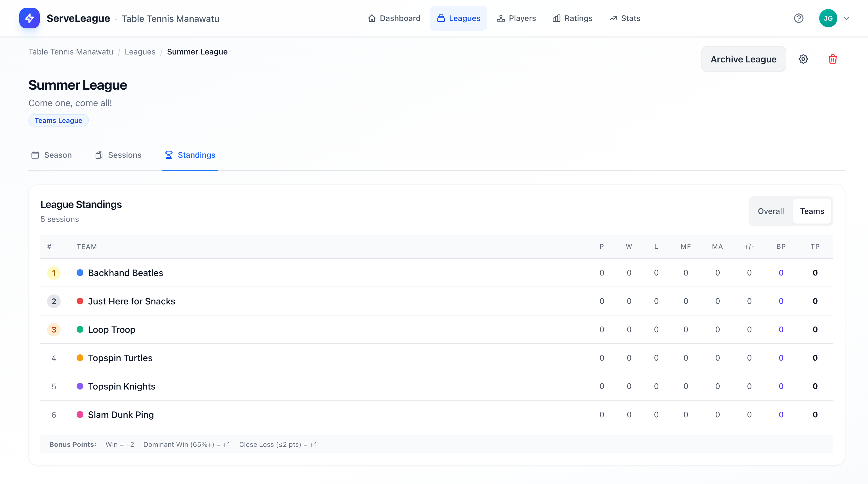Screen dimensions: 868x484
Task: Click the Archive League button
Action: point(743,59)
